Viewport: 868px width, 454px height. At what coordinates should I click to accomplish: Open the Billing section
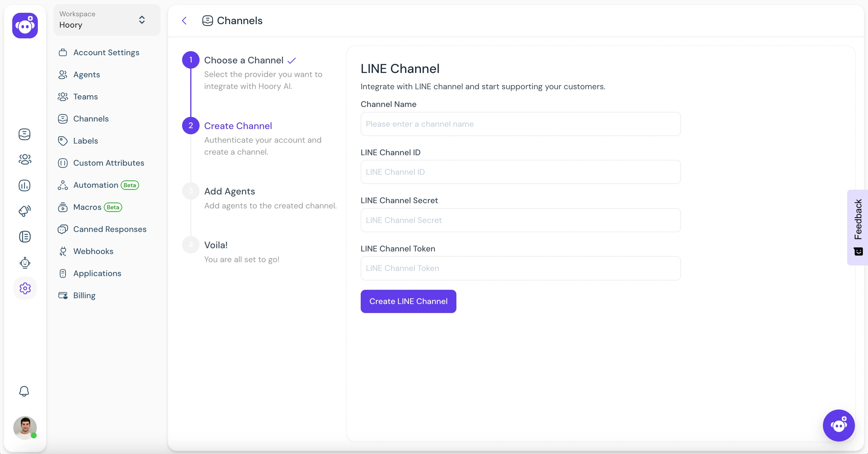click(84, 295)
